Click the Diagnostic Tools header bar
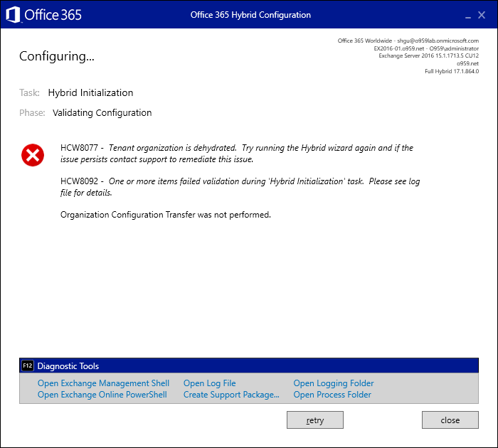The image size is (498, 448). pyautogui.click(x=249, y=366)
